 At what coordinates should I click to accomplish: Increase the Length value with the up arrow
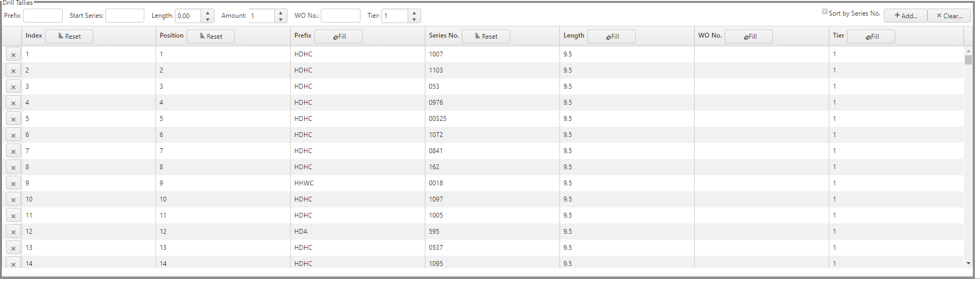(208, 13)
